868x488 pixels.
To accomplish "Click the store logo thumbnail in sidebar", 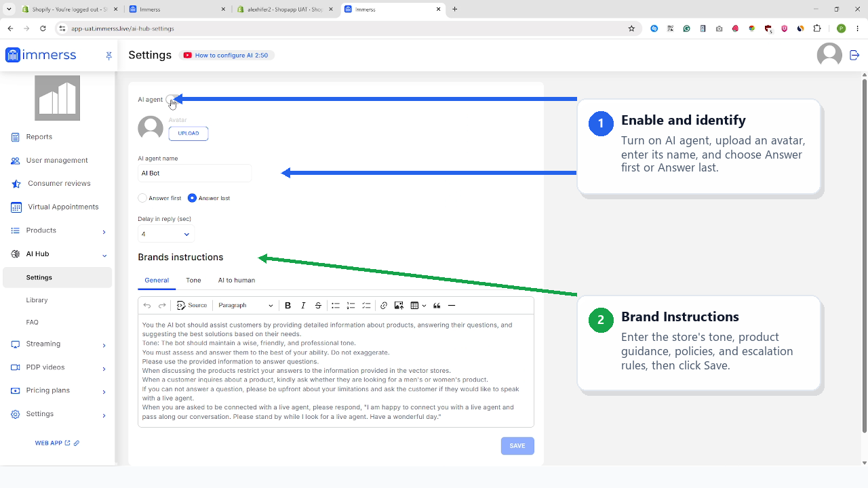I will pos(58,98).
